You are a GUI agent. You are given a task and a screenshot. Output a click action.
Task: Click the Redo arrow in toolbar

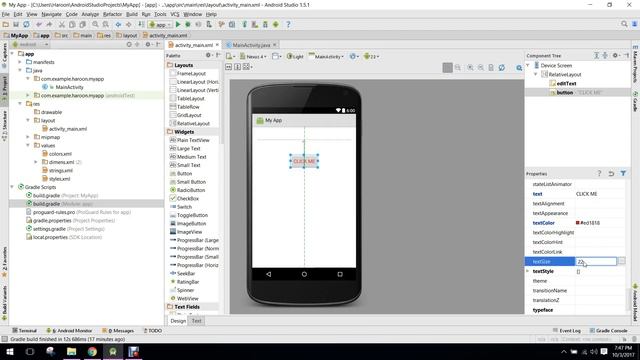[49, 24]
